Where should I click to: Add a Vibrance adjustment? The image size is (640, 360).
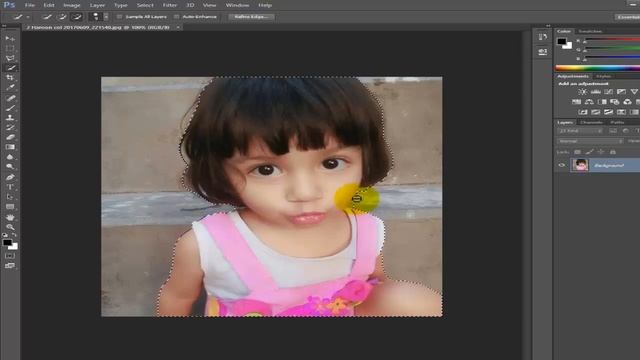[633, 92]
